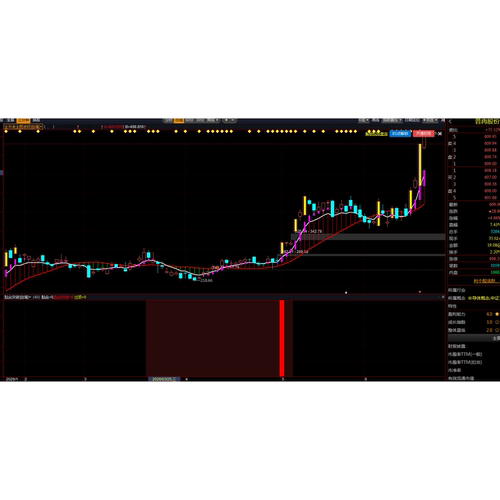The image size is (500, 500).
Task: Click the empty star beside 2.0 rating
Action: (x=497, y=330)
